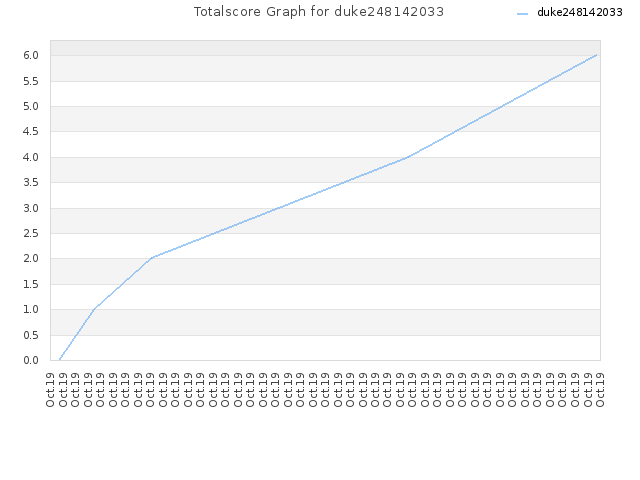Image resolution: width=640 pixels, height=480 pixels.
Task: Select the 2.5 y-axis label
Action: (x=31, y=233)
